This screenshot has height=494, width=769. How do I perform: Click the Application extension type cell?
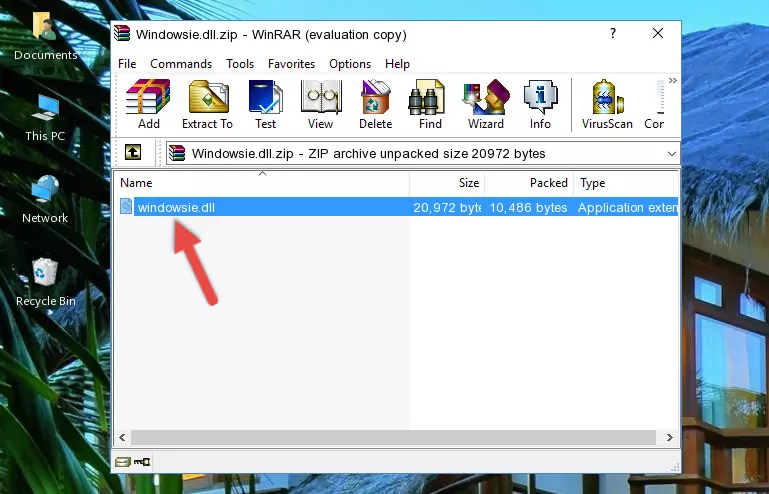pyautogui.click(x=628, y=208)
